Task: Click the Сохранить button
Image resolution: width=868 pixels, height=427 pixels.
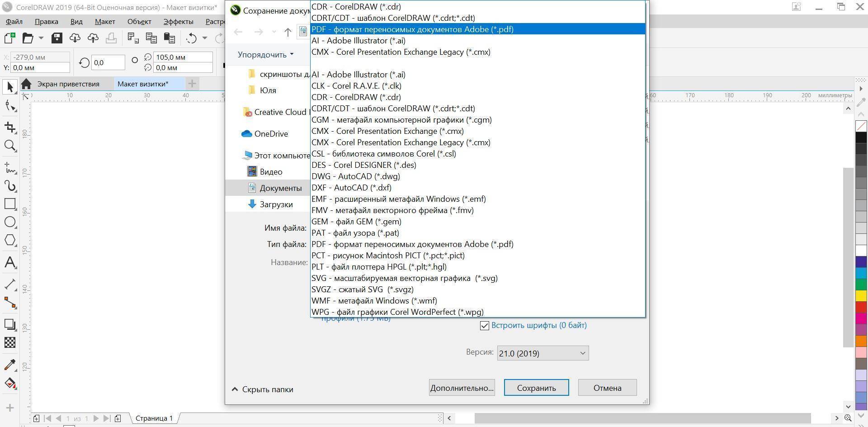Action: [537, 388]
